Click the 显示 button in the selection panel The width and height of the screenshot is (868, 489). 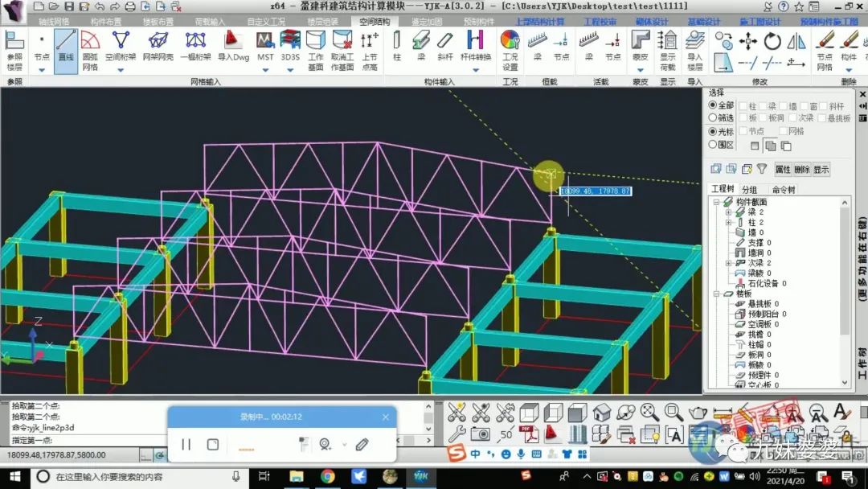pyautogui.click(x=821, y=170)
